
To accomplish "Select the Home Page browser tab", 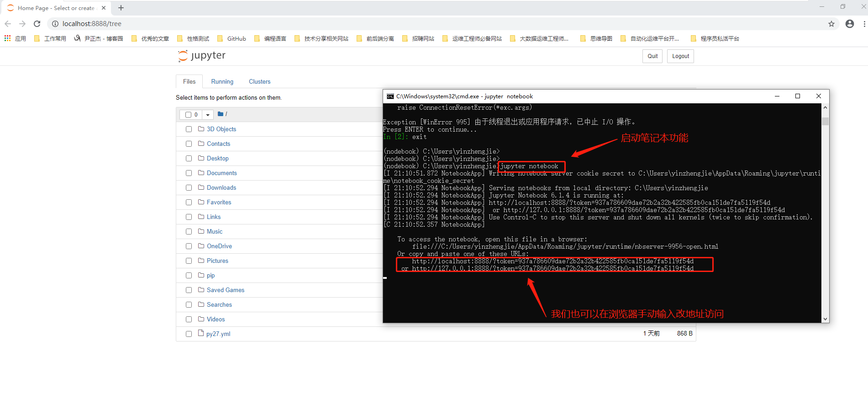I will pos(56,8).
